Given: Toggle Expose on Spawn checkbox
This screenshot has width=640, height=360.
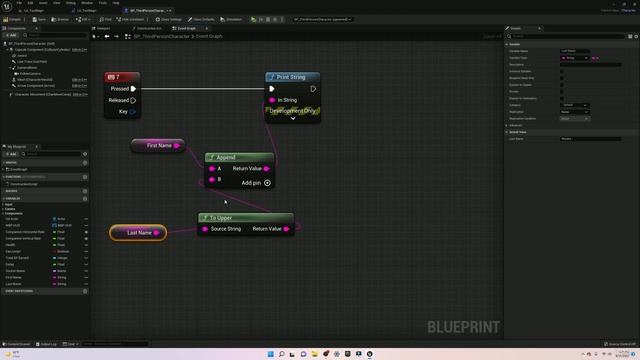Looking at the screenshot, I should (562, 85).
